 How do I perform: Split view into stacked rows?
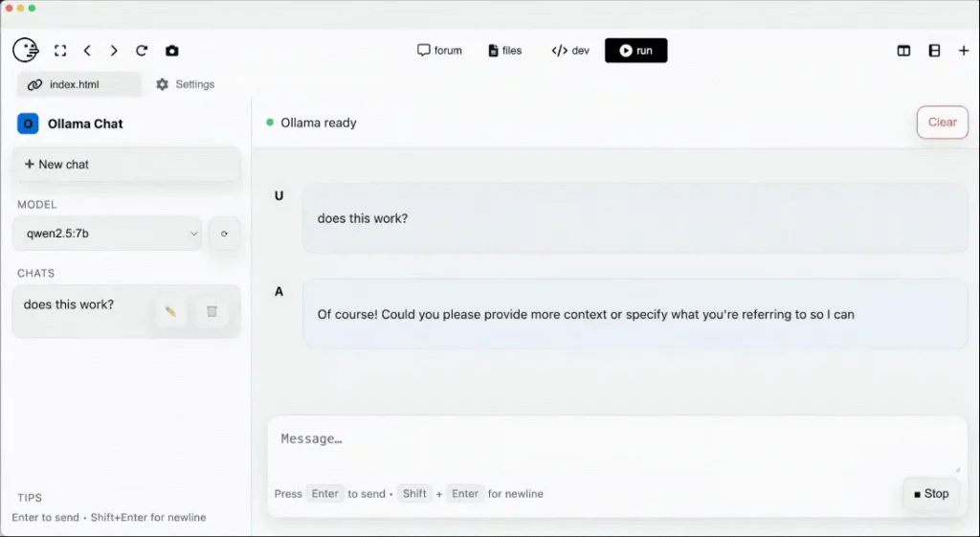tap(934, 51)
